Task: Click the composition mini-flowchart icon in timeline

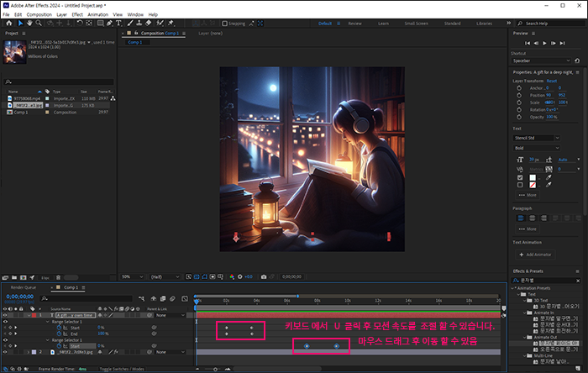Action: click(141, 299)
